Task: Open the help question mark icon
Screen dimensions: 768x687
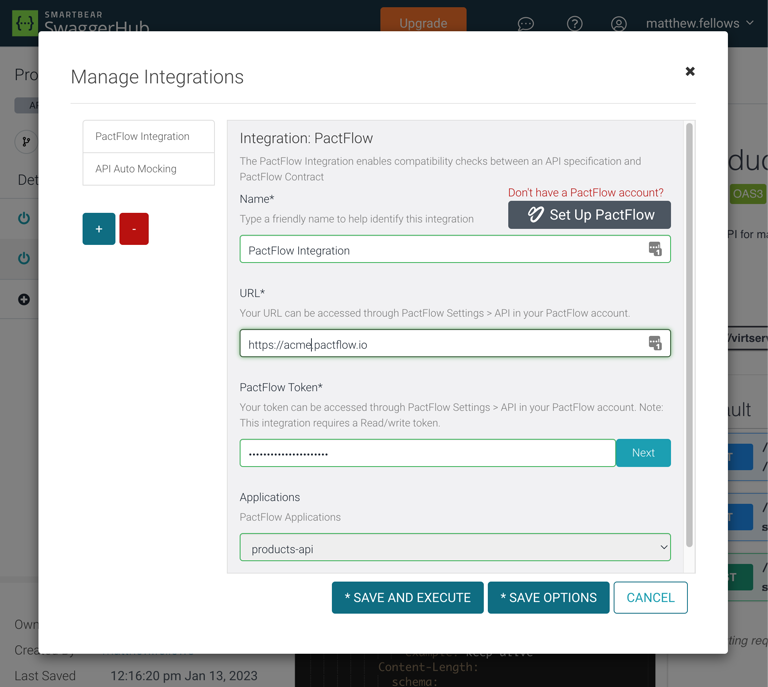Action: [574, 23]
